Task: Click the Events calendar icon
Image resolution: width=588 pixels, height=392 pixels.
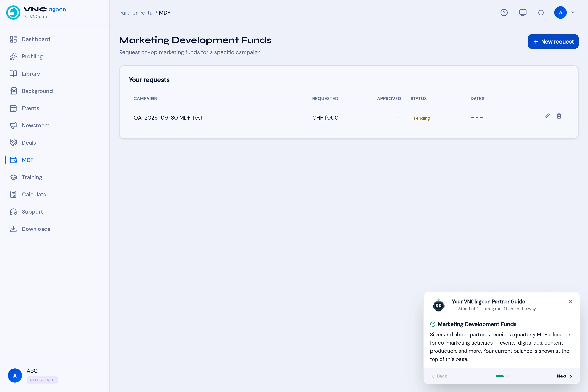Action: (x=13, y=108)
